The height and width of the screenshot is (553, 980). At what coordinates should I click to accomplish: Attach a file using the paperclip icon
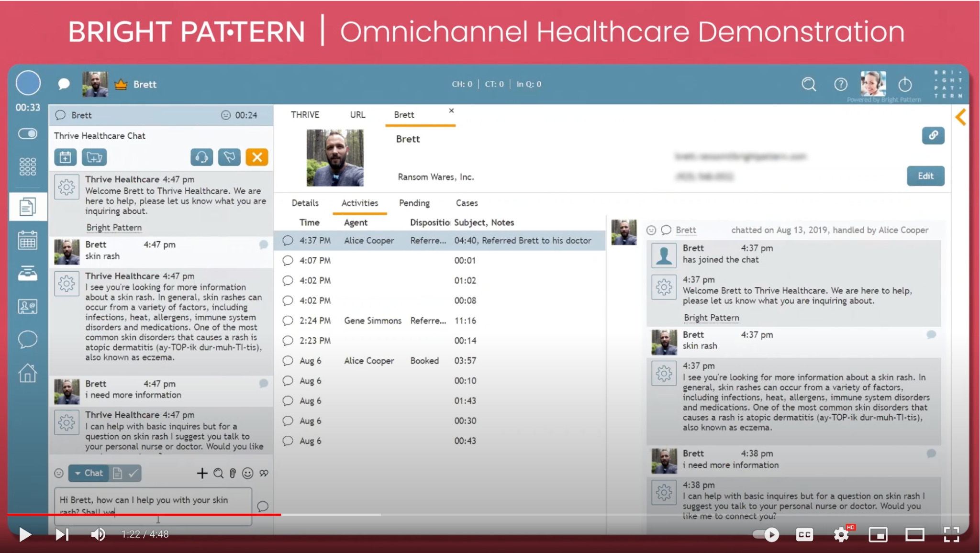click(233, 473)
